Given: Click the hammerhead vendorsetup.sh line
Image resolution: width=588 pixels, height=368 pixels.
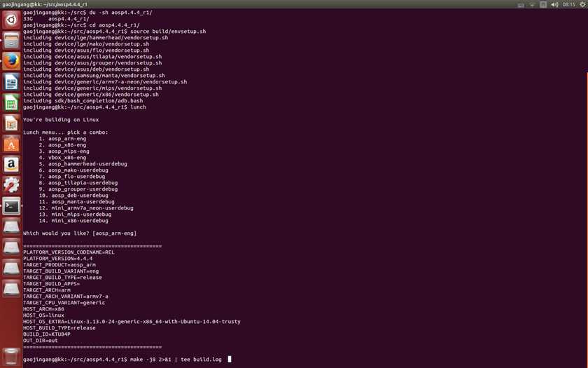Looking at the screenshot, I should tap(96, 38).
